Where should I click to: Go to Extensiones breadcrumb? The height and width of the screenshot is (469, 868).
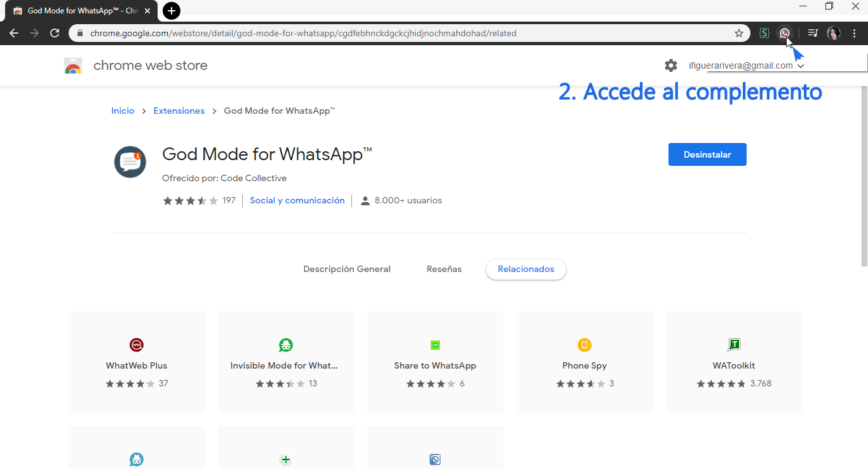[x=179, y=111]
